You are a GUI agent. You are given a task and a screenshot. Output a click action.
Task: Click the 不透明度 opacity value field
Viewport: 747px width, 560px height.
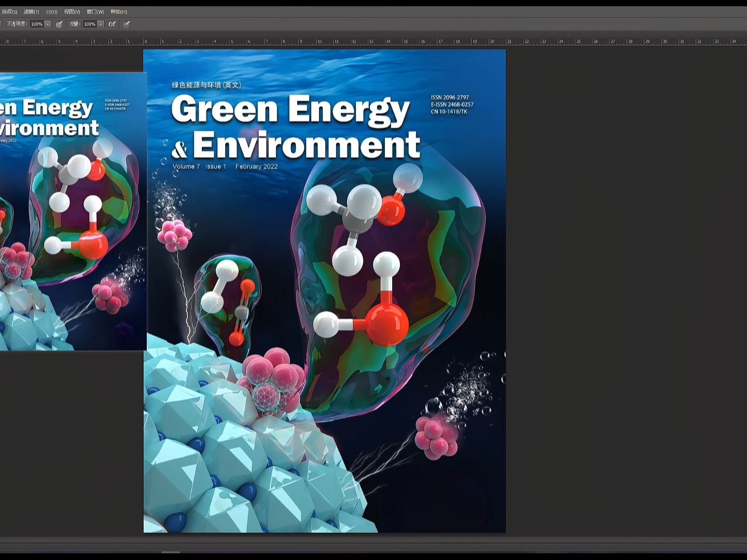tap(37, 24)
